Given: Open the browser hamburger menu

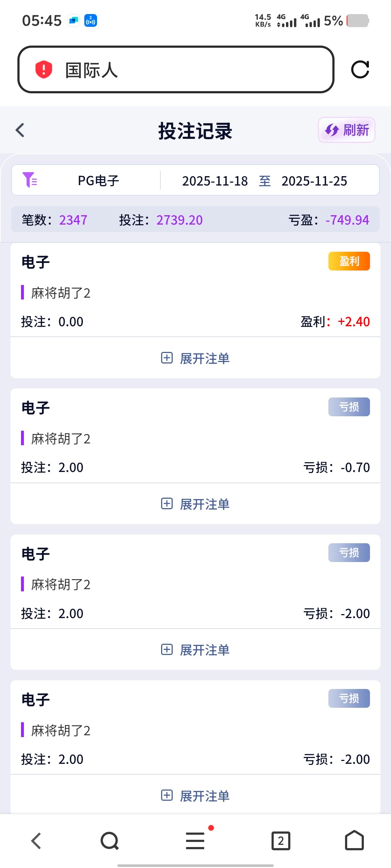Looking at the screenshot, I should 195,841.
